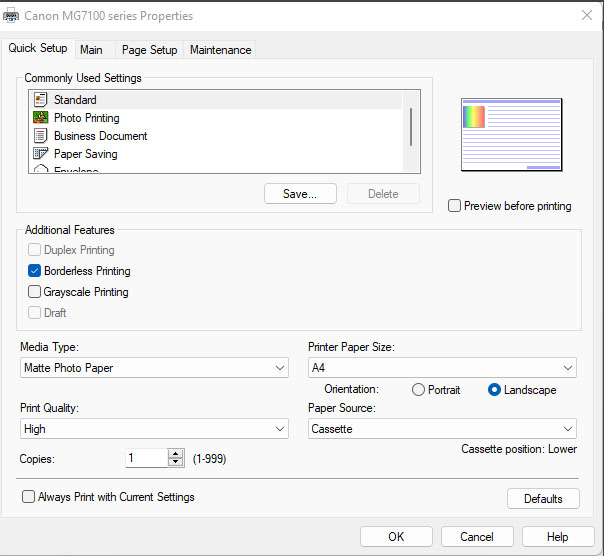Enable Preview before printing checkbox
The height and width of the screenshot is (556, 604).
455,206
